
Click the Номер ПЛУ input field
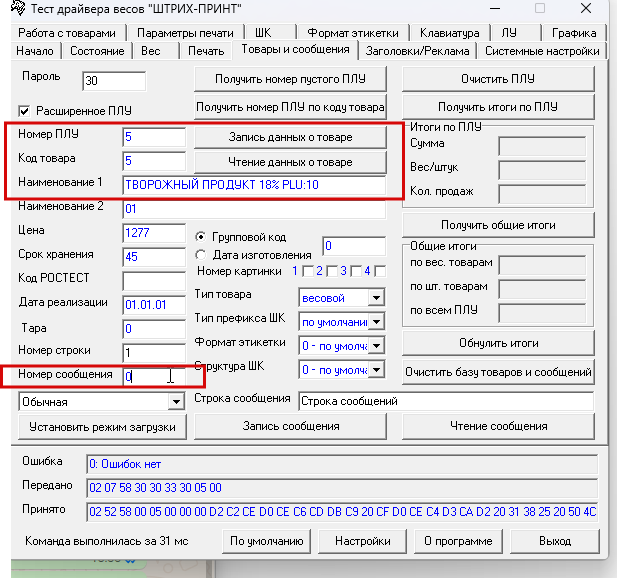pos(154,137)
